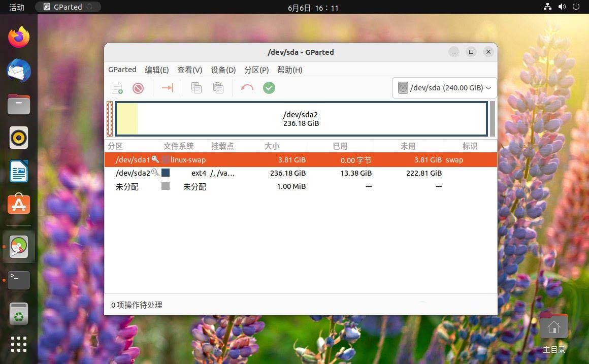Screen dimensions: 589x364
Task: Click the Paste Partition icon
Action: coord(218,88)
